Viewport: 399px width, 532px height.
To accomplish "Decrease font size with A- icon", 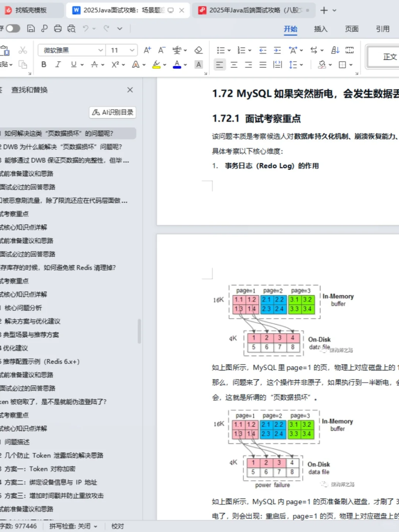I will click(x=162, y=50).
